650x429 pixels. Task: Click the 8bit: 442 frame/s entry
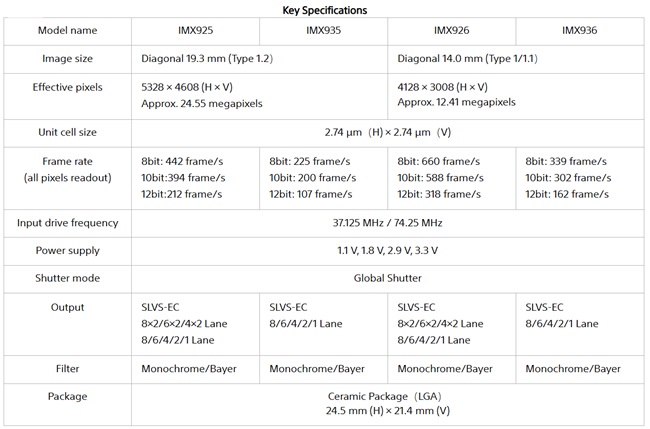coord(186,160)
